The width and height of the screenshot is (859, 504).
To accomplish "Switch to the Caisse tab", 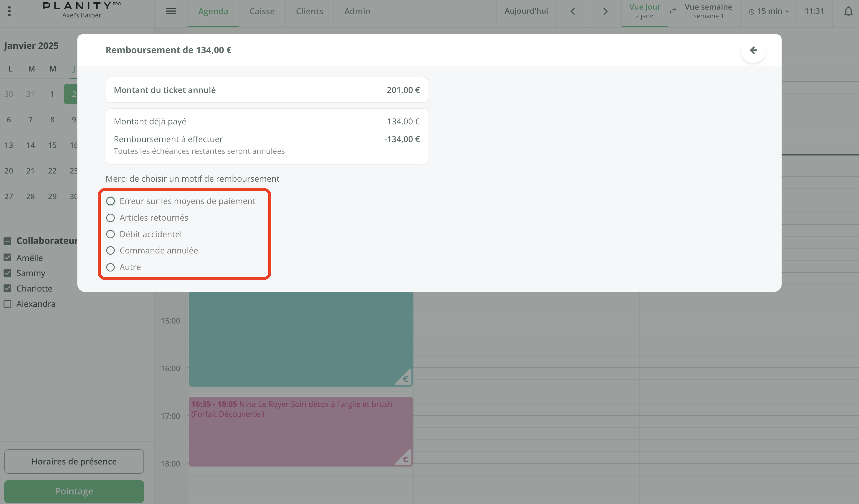I will 262,11.
